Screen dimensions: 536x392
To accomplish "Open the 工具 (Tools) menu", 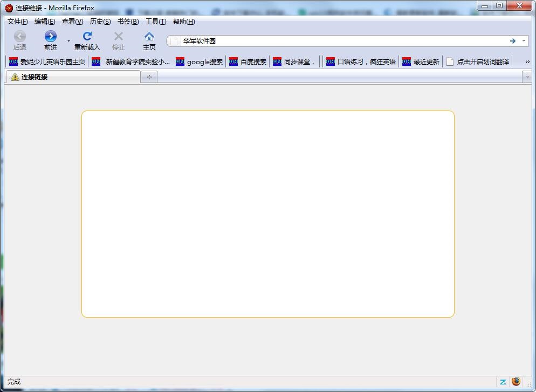I will 155,22.
